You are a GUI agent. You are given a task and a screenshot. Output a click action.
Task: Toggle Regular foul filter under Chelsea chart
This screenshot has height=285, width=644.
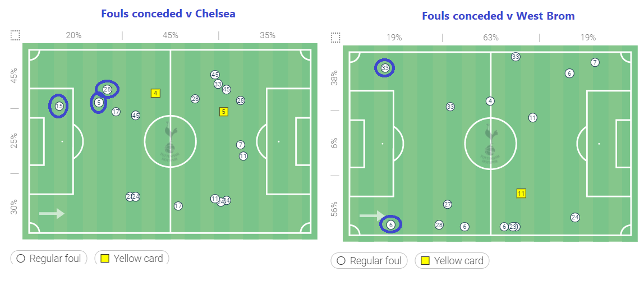tap(49, 258)
